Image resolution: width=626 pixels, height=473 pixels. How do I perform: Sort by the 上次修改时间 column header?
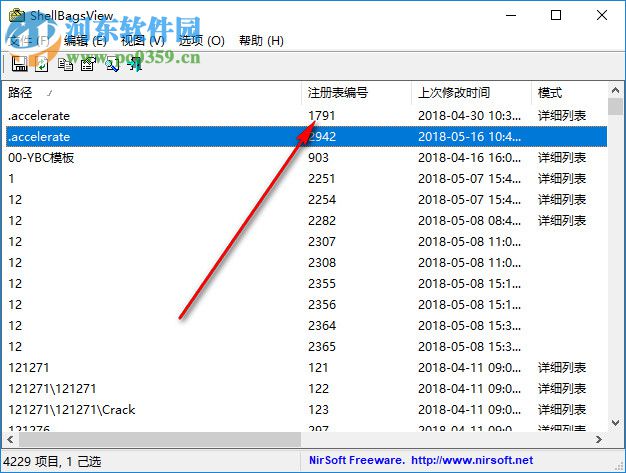(471, 93)
